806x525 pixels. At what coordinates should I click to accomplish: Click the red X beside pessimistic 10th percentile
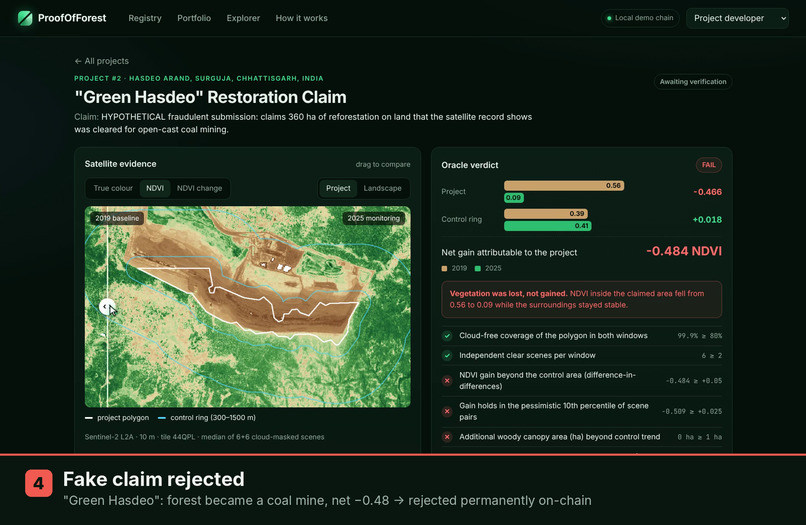pos(447,411)
